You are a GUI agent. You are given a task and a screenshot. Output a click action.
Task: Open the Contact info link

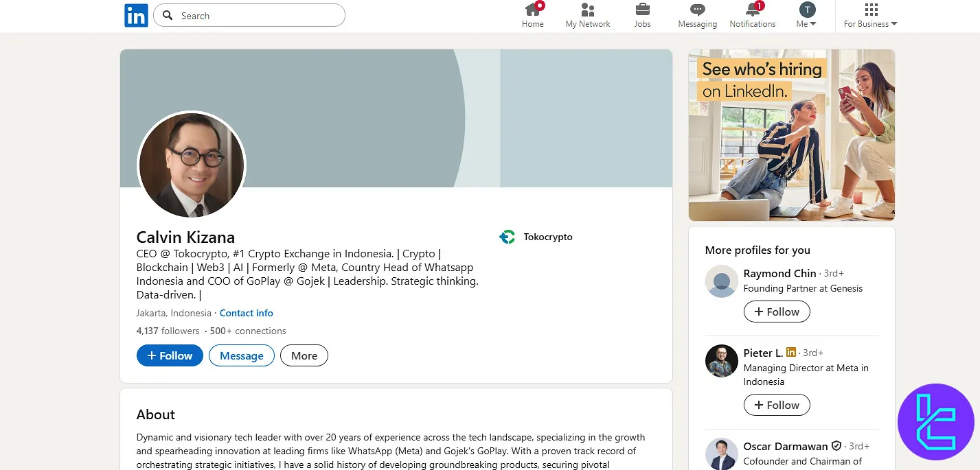[x=247, y=313]
